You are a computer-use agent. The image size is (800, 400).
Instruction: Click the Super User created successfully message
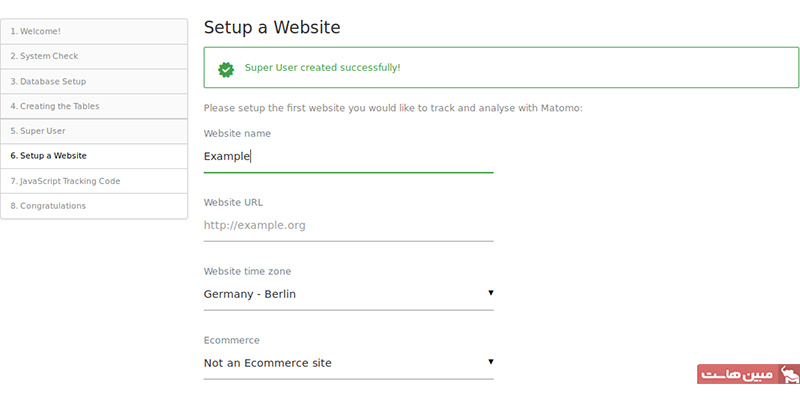pyautogui.click(x=322, y=68)
